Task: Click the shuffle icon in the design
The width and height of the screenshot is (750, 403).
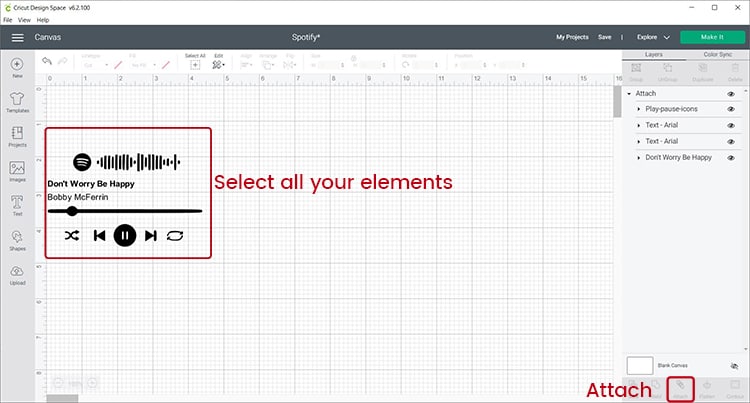Action: coord(72,235)
